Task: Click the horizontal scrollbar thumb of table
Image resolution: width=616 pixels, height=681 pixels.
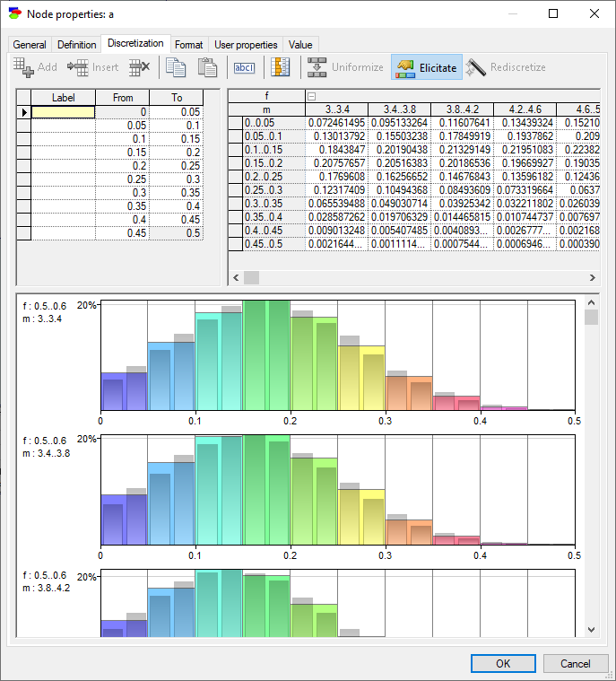Action: [251, 277]
